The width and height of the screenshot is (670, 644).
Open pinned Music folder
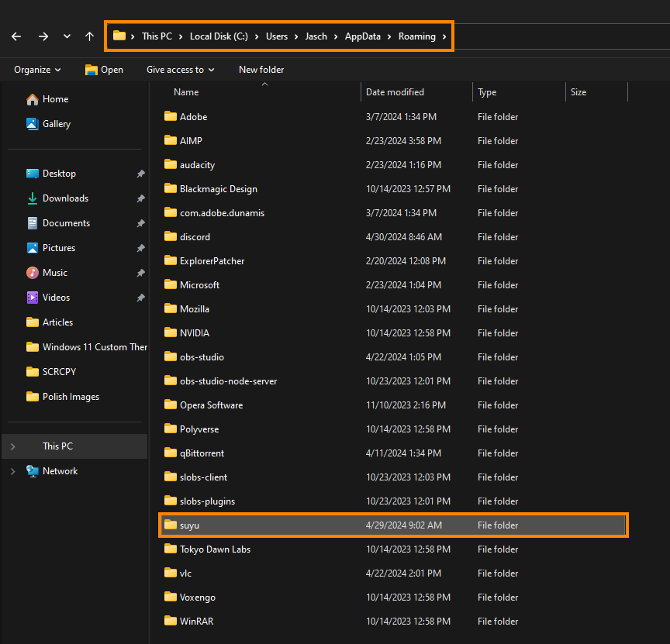click(47, 273)
